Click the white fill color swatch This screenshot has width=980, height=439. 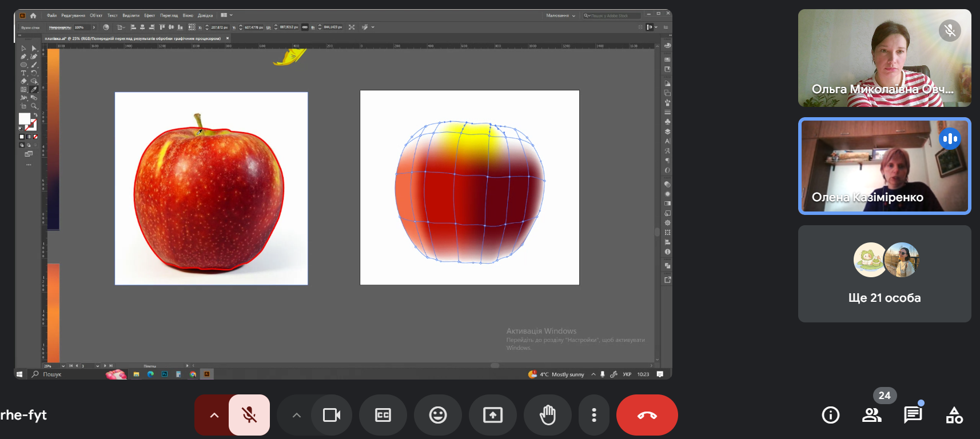pyautogui.click(x=25, y=118)
